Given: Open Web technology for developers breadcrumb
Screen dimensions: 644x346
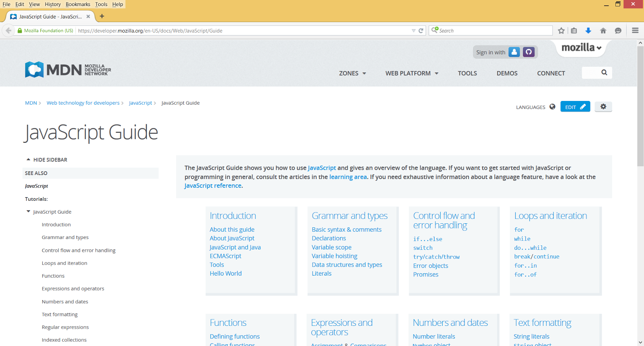Looking at the screenshot, I should pos(83,103).
